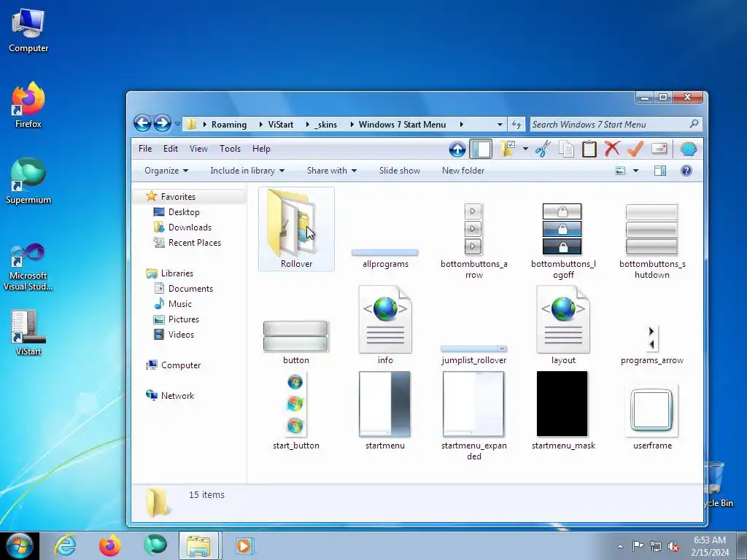747x560 pixels.
Task: Select Computer in the navigation pane
Action: pyautogui.click(x=181, y=365)
